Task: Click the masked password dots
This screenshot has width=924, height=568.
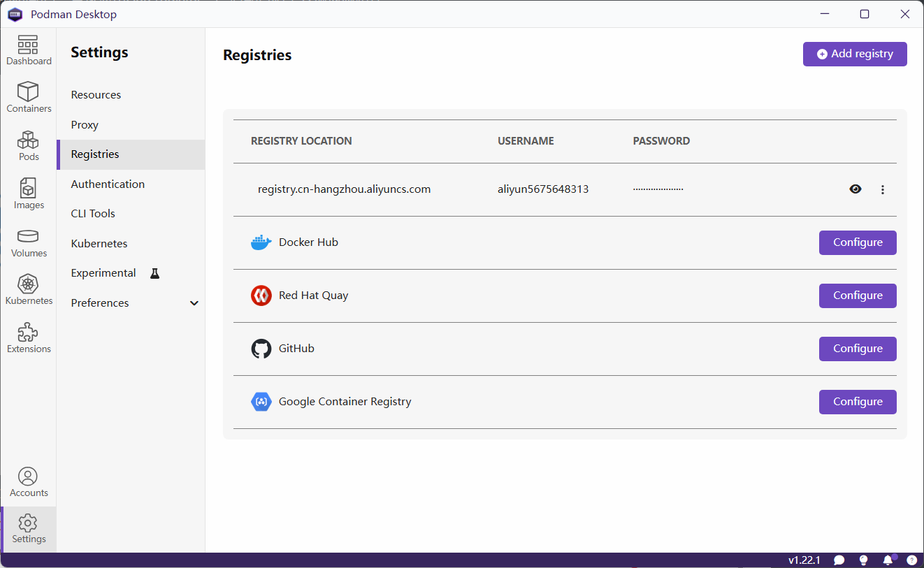Action: tap(658, 189)
